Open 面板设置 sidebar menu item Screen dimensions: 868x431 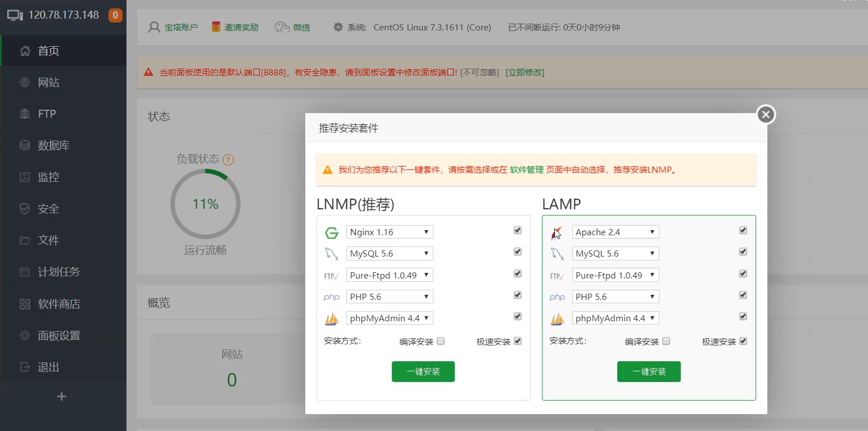tap(64, 335)
